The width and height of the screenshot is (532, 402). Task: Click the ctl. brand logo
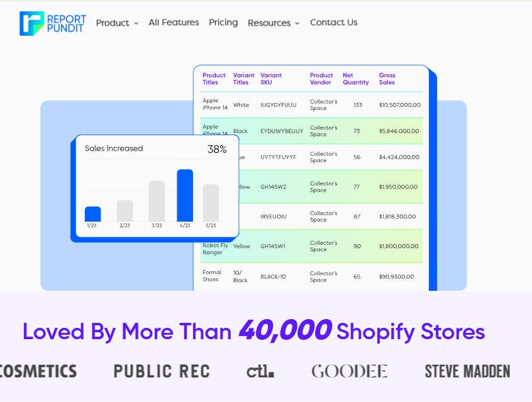pos(260,371)
